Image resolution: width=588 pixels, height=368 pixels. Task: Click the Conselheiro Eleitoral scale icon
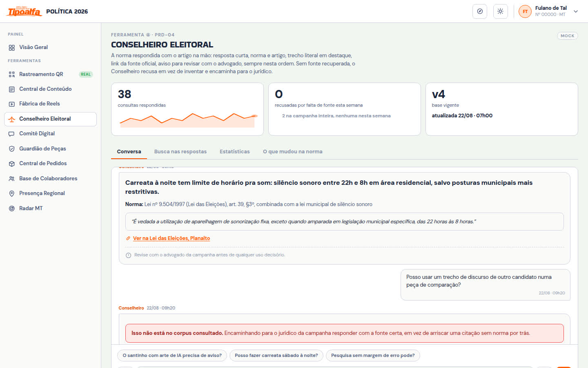pyautogui.click(x=12, y=119)
